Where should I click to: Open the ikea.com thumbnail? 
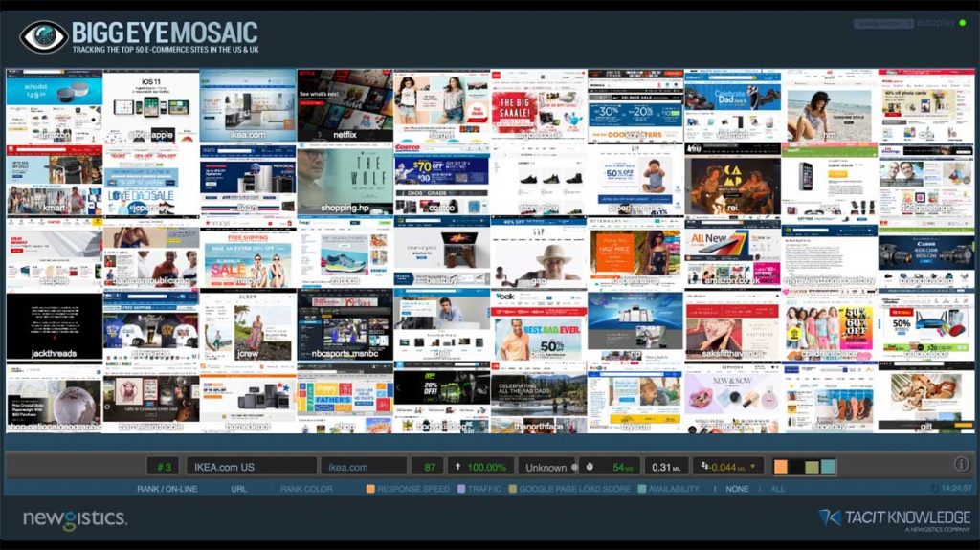[x=248, y=106]
